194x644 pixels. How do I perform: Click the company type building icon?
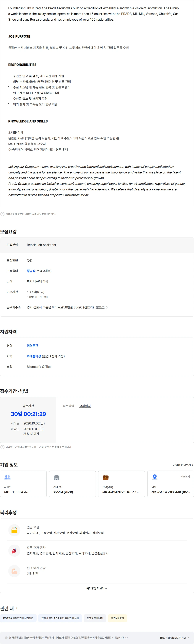(57, 477)
